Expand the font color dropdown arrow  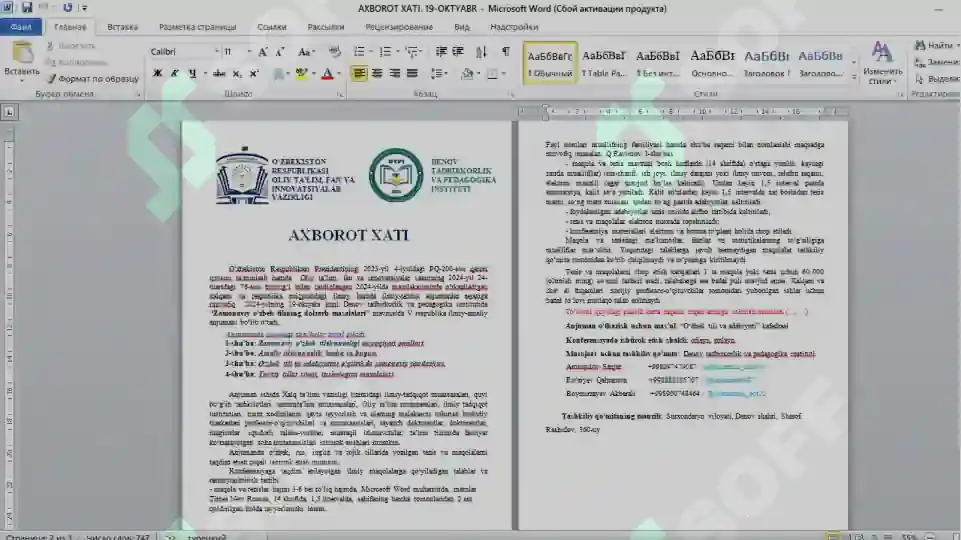pyautogui.click(x=339, y=74)
